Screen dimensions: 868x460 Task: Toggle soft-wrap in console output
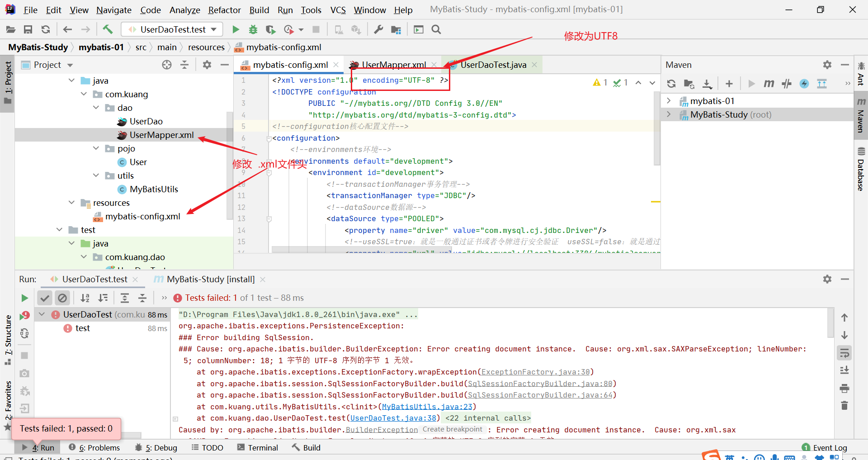pyautogui.click(x=844, y=353)
